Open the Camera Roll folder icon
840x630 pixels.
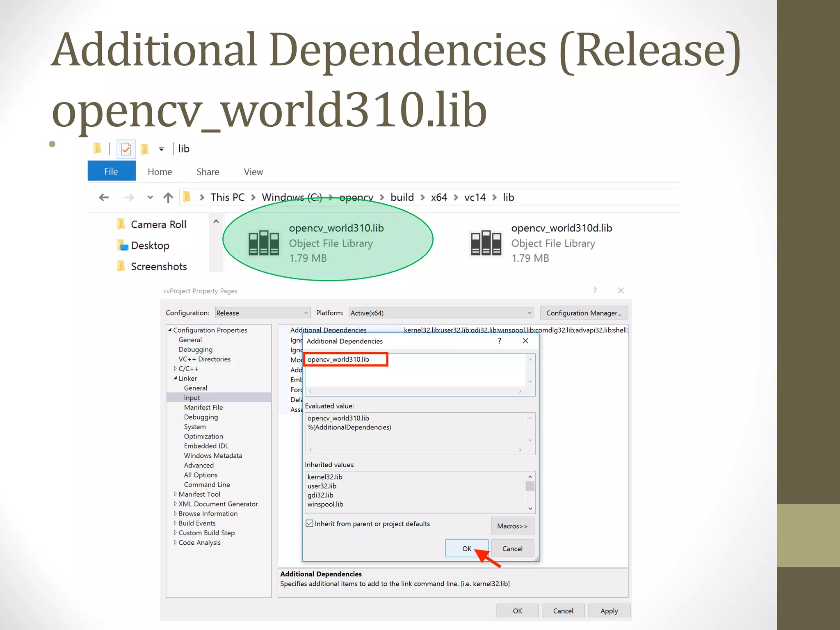click(121, 224)
